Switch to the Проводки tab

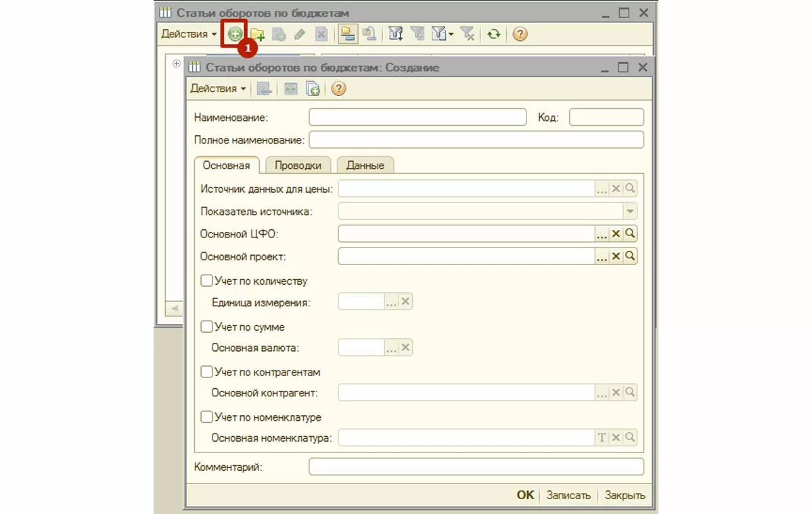[298, 165]
